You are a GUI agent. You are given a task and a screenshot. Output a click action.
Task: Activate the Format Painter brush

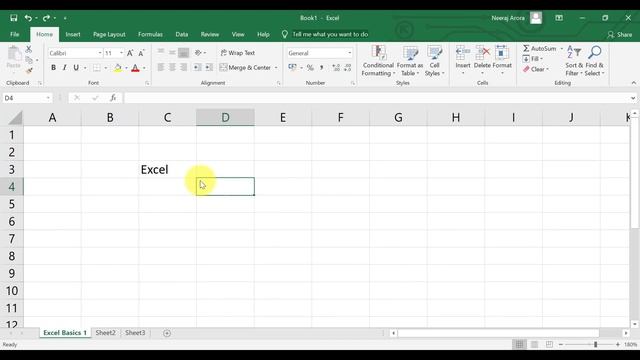pos(29,70)
